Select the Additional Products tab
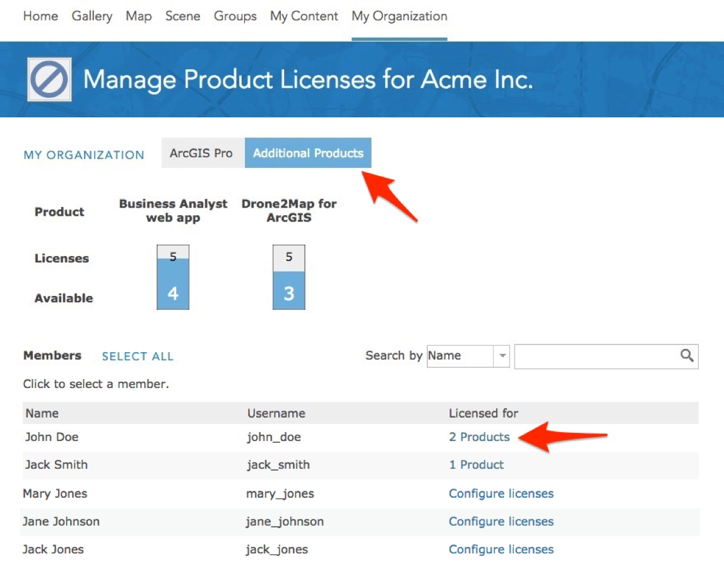Screen dimensions: 724x588 [x=308, y=153]
